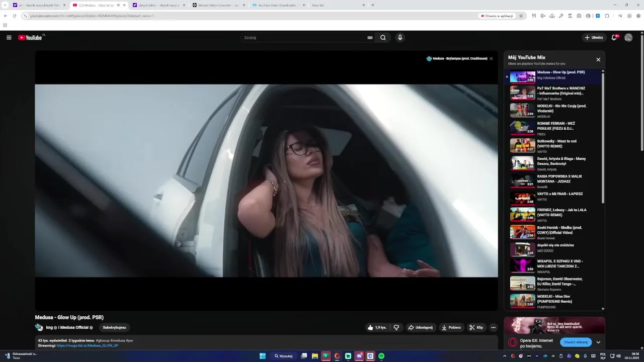Open Spotify from taskbar
This screenshot has height=362, width=644.
(381, 356)
